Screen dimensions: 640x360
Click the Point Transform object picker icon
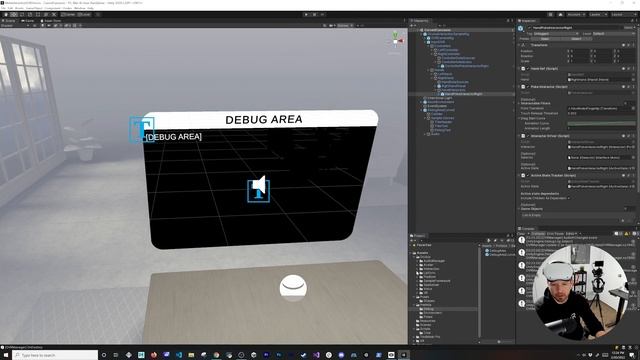coord(633,108)
